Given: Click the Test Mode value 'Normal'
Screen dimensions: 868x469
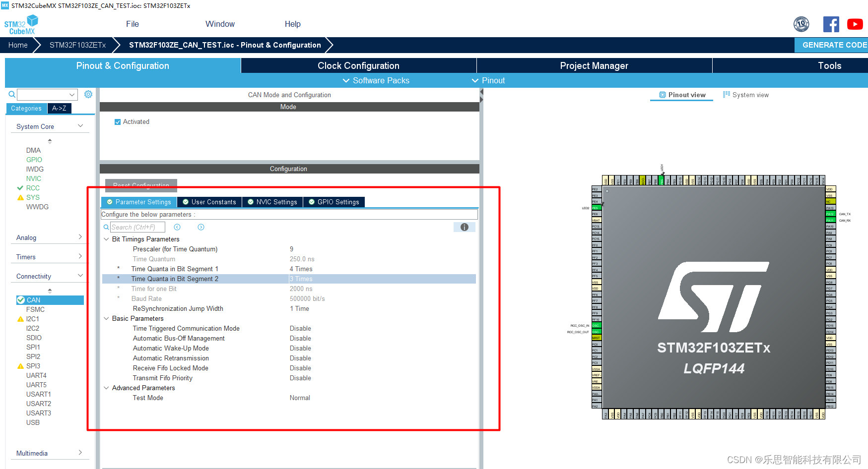Looking at the screenshot, I should click(300, 398).
